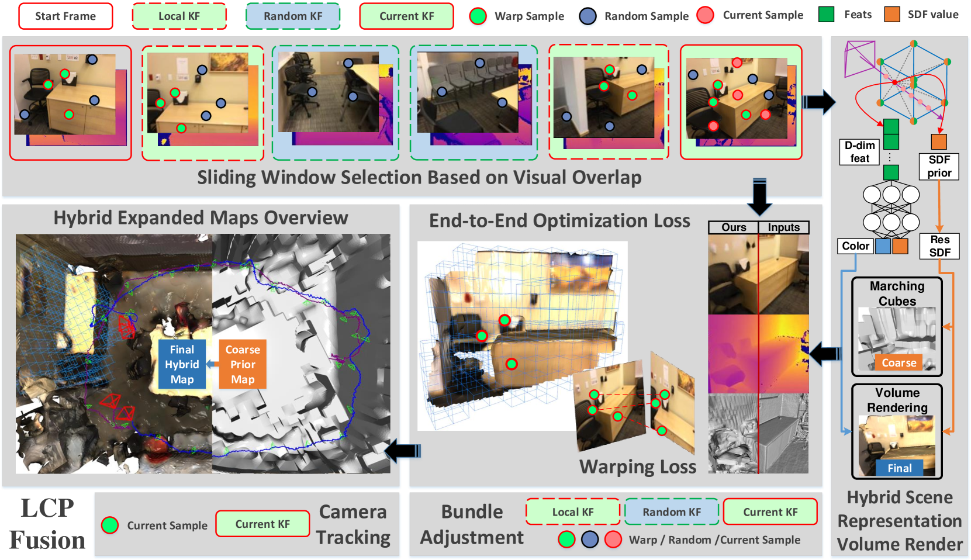The height and width of the screenshot is (560, 971).
Task: Select the blue wireframe voxel cube diagram
Action: pos(913,82)
